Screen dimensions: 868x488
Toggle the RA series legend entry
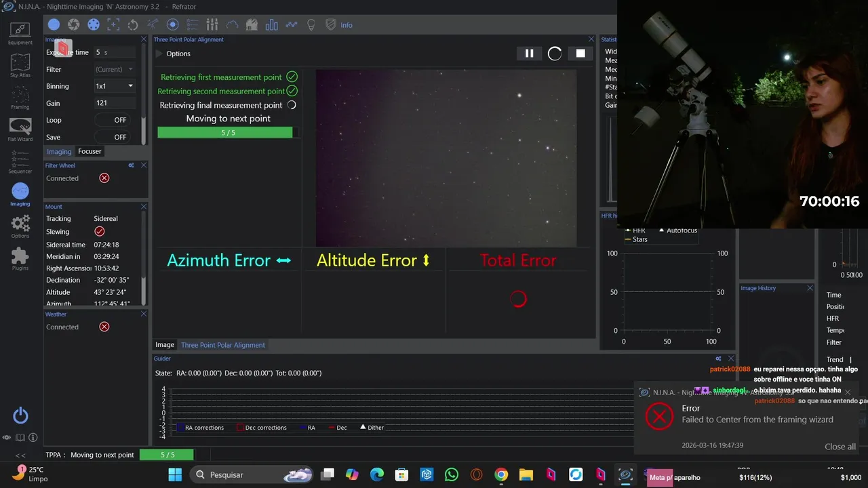point(307,428)
